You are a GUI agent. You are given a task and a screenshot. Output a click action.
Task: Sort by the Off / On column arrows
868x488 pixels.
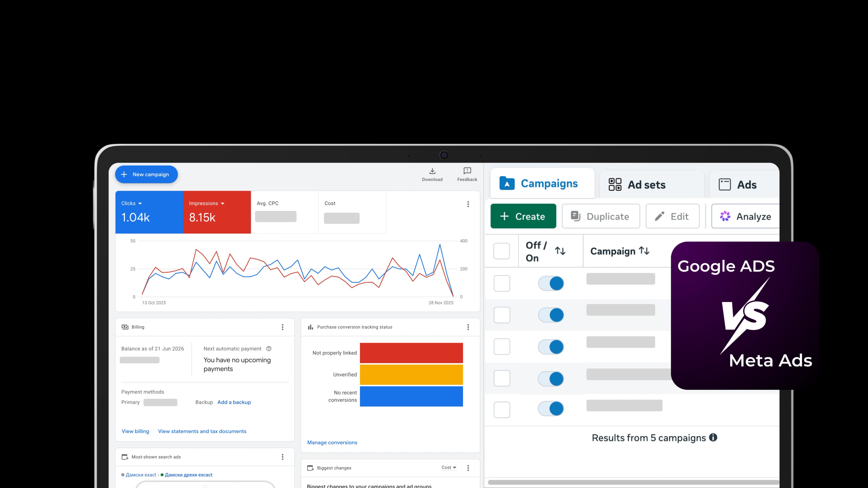(560, 251)
